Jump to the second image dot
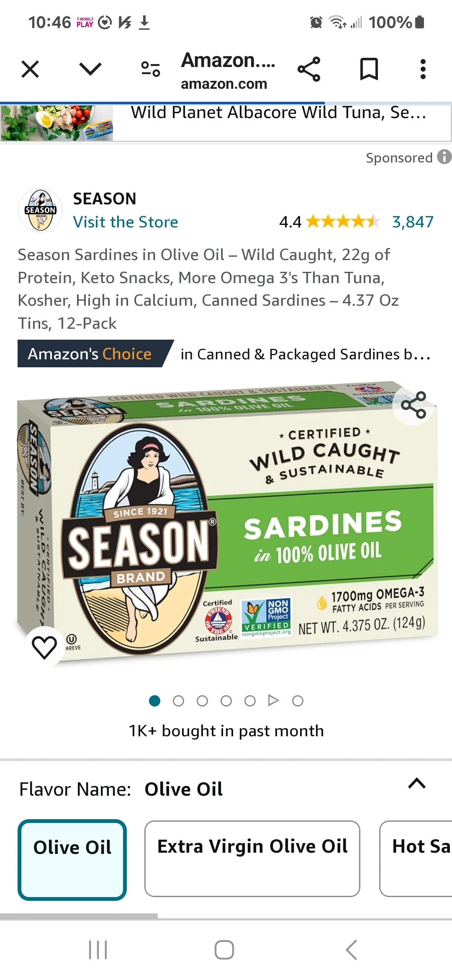Viewport: 452px width, 980px height. (178, 701)
